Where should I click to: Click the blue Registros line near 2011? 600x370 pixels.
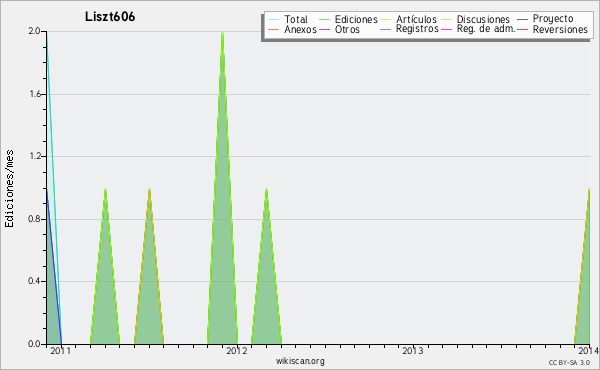tap(54, 268)
